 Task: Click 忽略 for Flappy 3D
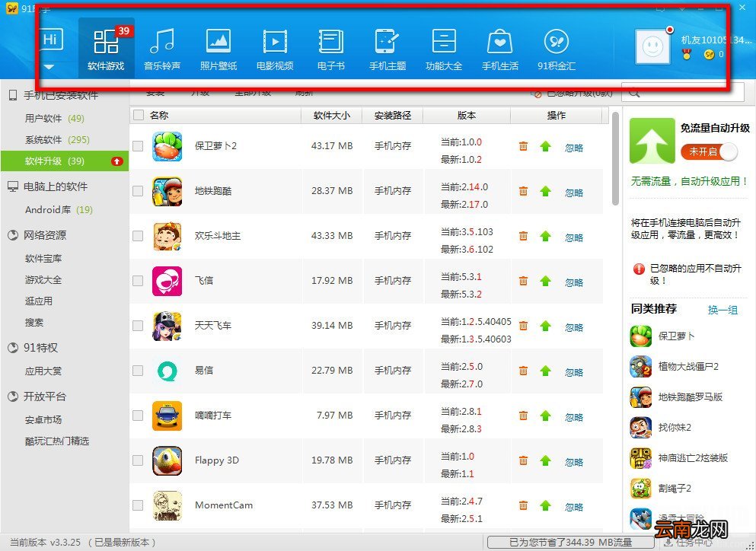pyautogui.click(x=574, y=462)
